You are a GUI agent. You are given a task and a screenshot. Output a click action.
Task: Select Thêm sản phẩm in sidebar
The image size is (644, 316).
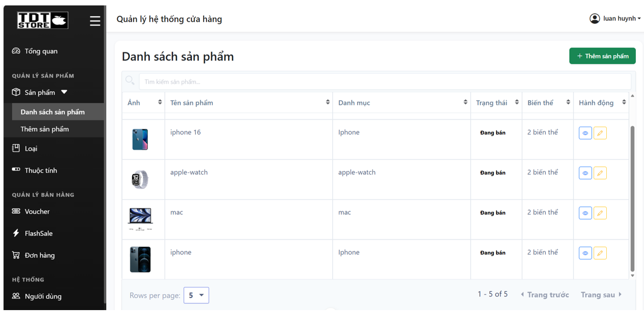45,129
